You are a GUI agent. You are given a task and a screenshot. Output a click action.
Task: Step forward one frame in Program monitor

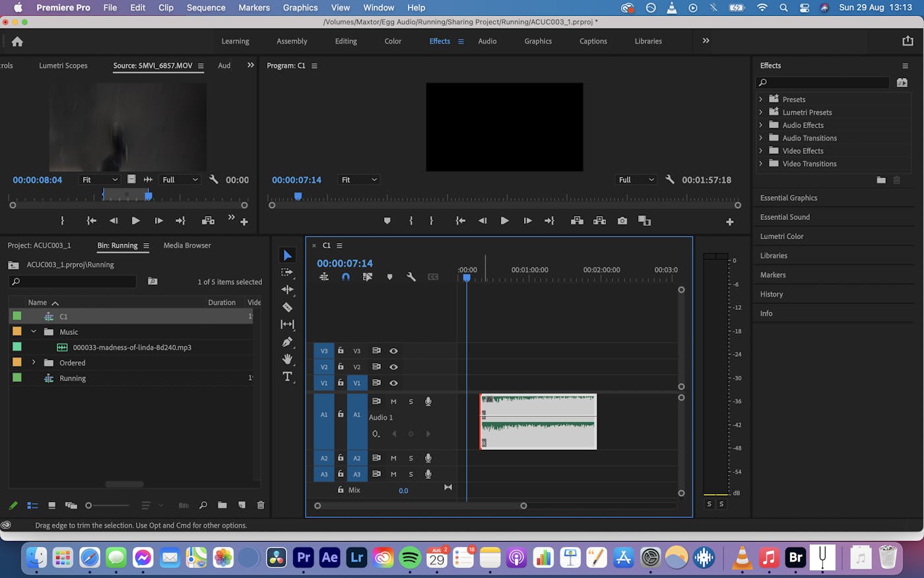(527, 221)
